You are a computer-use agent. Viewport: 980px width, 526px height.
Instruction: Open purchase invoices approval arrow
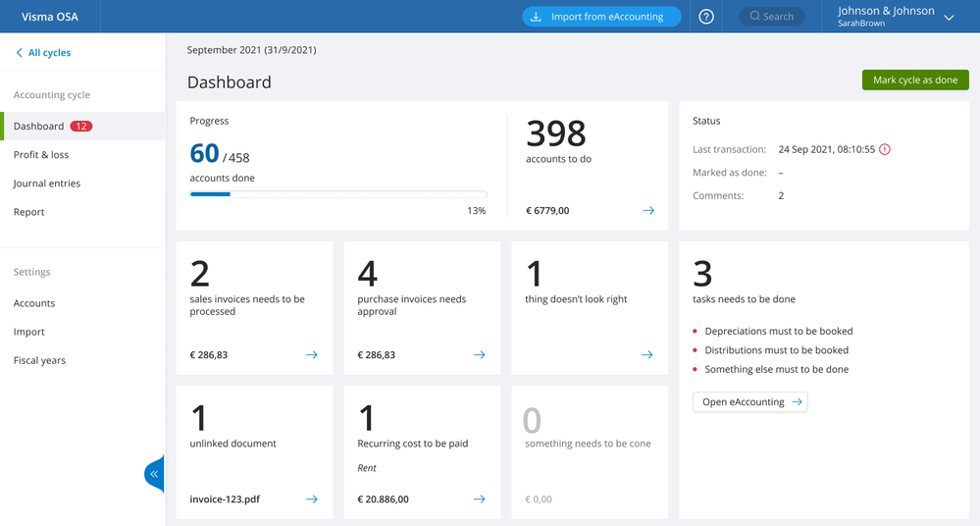[480, 354]
